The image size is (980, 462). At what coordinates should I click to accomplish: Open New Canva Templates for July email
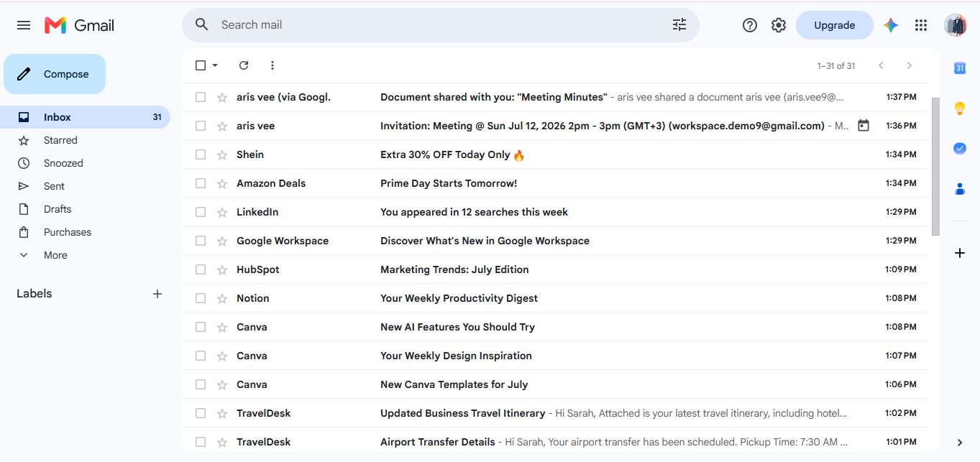pos(555,384)
